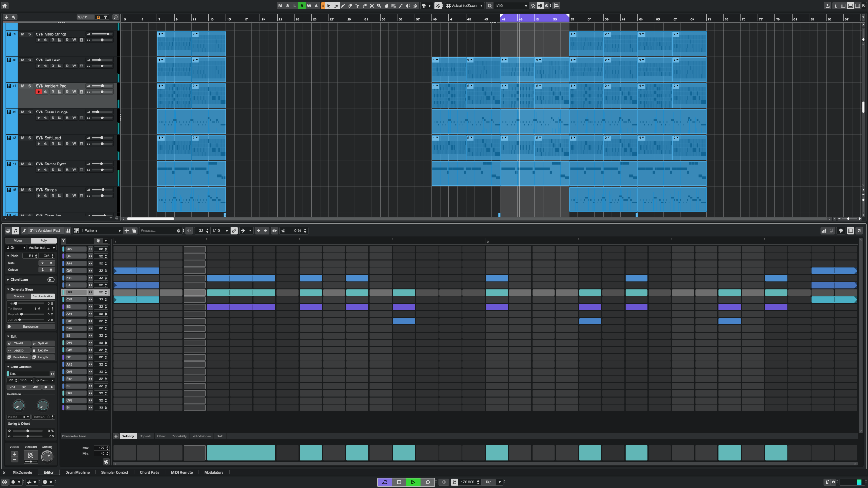Select the Zoom tool in the toolbar
Screen dimensions: 868x488
[379, 5]
